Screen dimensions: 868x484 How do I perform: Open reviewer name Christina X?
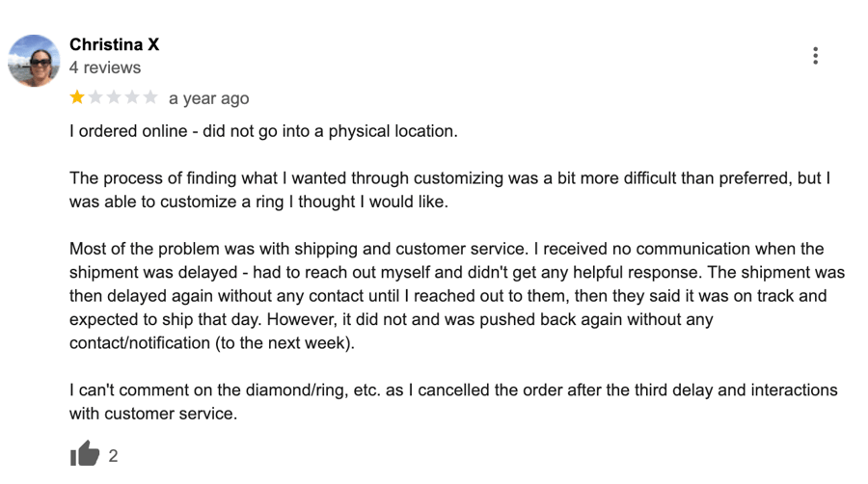pyautogui.click(x=114, y=44)
